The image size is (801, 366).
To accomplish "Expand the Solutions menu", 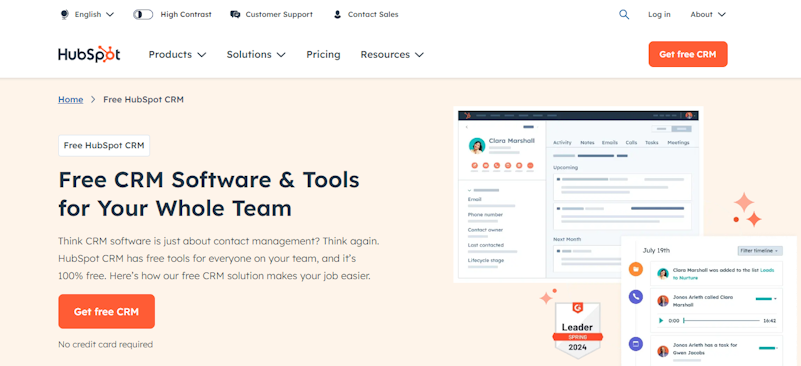I will pyautogui.click(x=256, y=54).
